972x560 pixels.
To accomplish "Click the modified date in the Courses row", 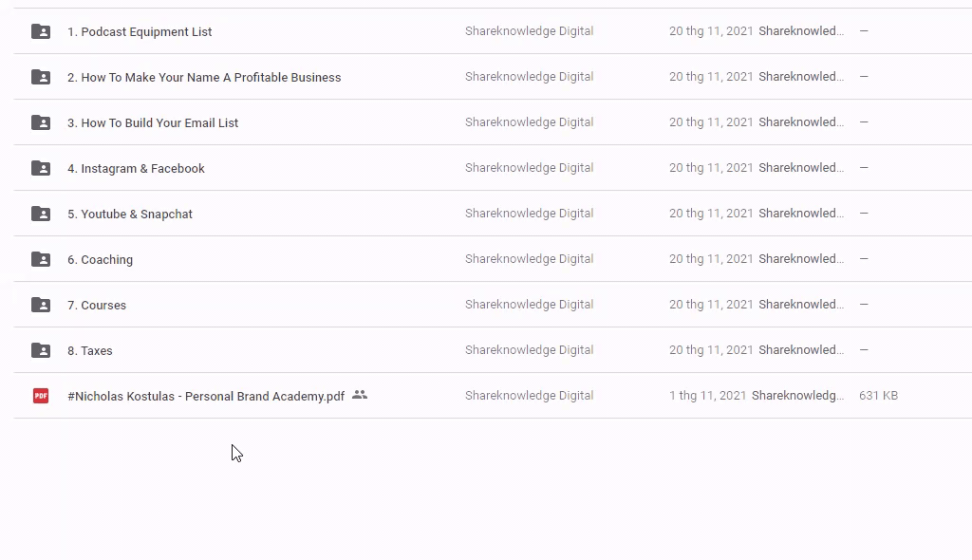I will (711, 305).
